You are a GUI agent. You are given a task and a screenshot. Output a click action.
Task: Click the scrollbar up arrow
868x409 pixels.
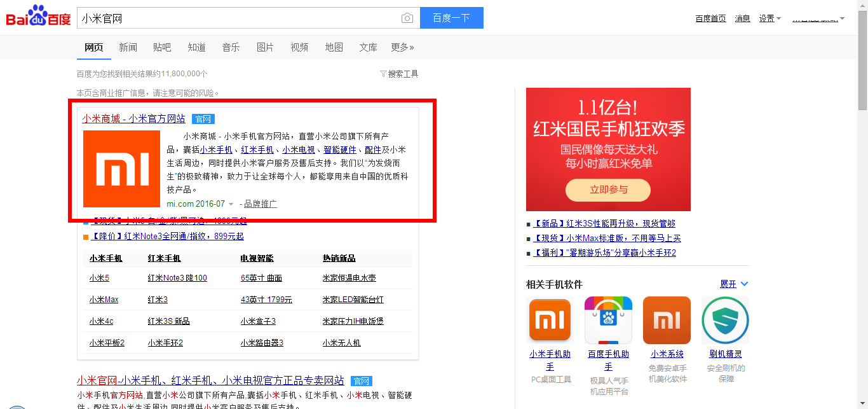pos(862,5)
